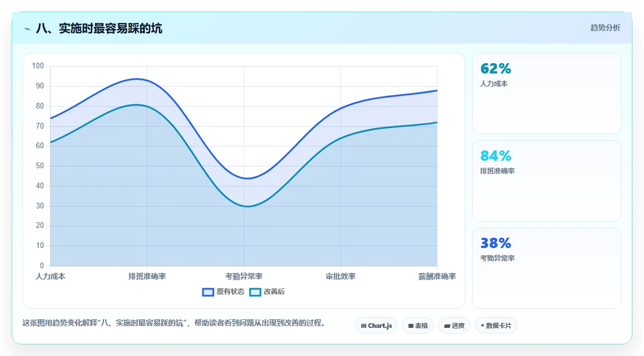Click the sparkle icon in 数据卡片 tag

pyautogui.click(x=482, y=326)
